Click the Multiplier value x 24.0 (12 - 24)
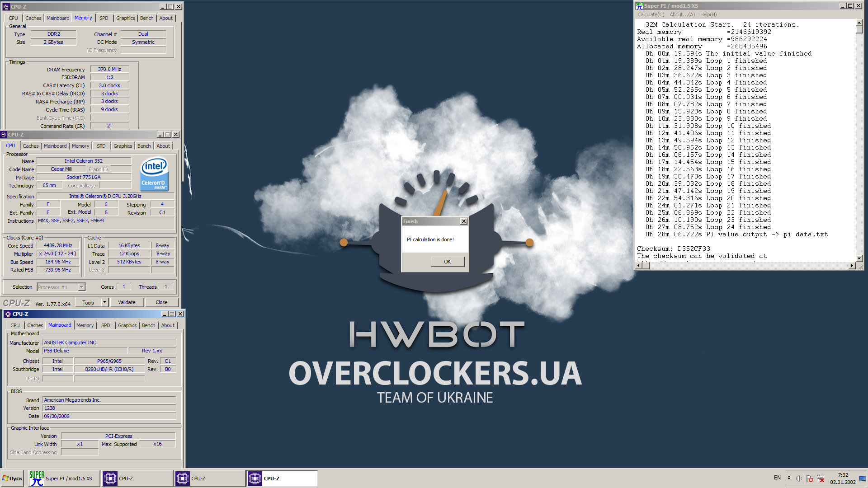The width and height of the screenshot is (868, 488). (58, 254)
